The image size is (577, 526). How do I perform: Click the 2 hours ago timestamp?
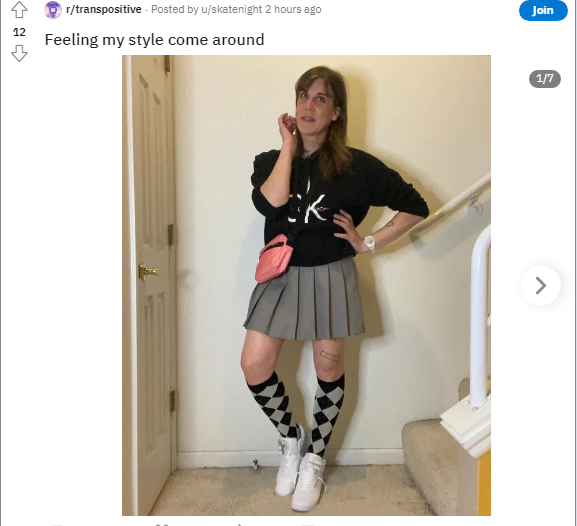pyautogui.click(x=293, y=9)
